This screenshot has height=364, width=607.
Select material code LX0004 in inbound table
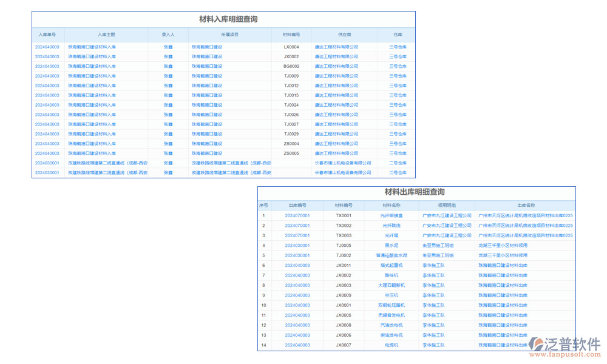[291, 47]
